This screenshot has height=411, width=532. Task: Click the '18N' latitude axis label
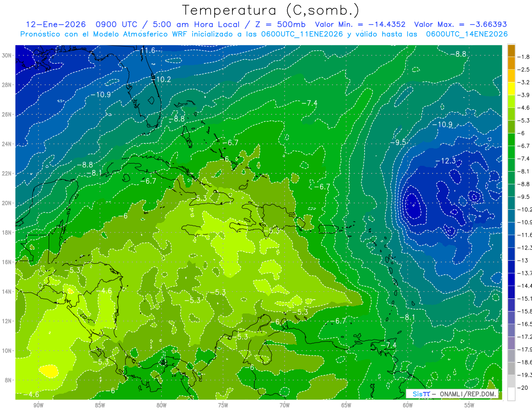pyautogui.click(x=7, y=232)
